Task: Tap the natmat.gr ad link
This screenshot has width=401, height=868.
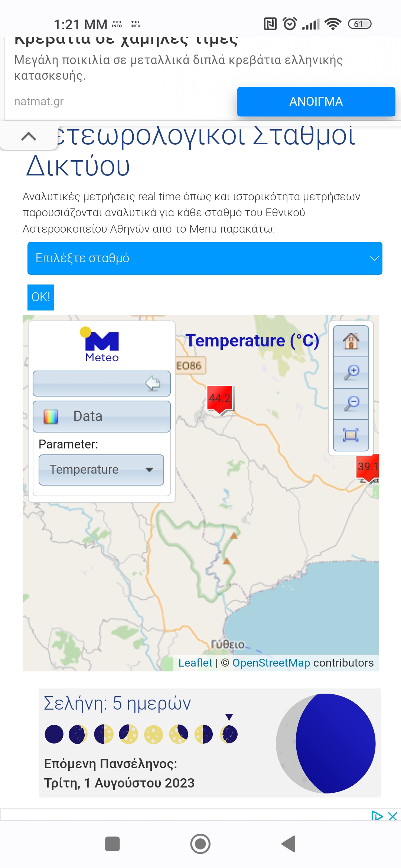Action: point(39,101)
